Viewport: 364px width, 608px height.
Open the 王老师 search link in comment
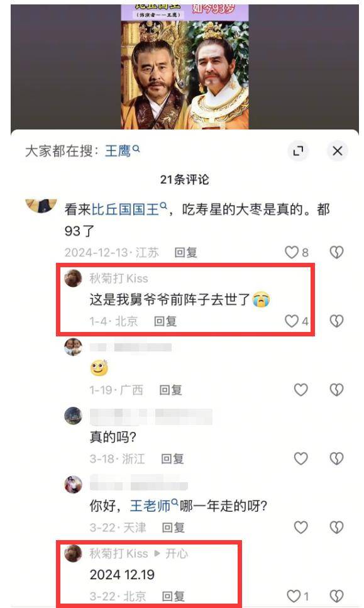154,506
